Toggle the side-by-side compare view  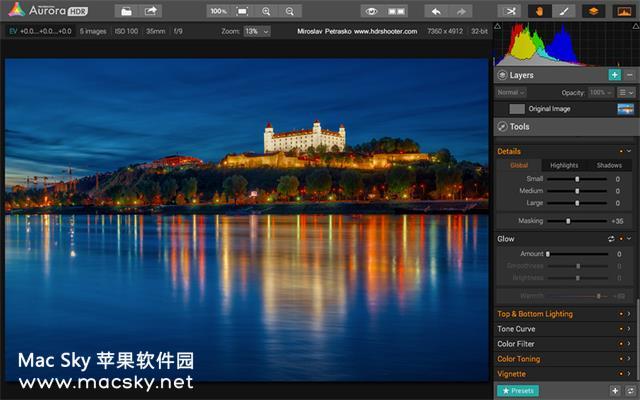pos(396,11)
